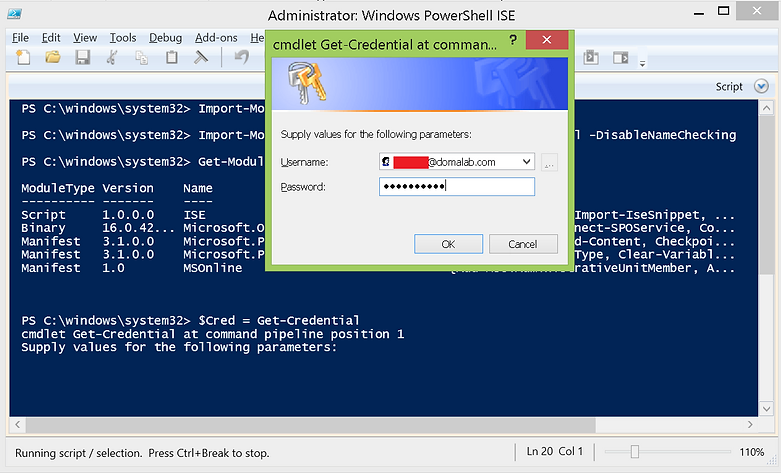Click the Open folder toolbar icon

[53, 58]
